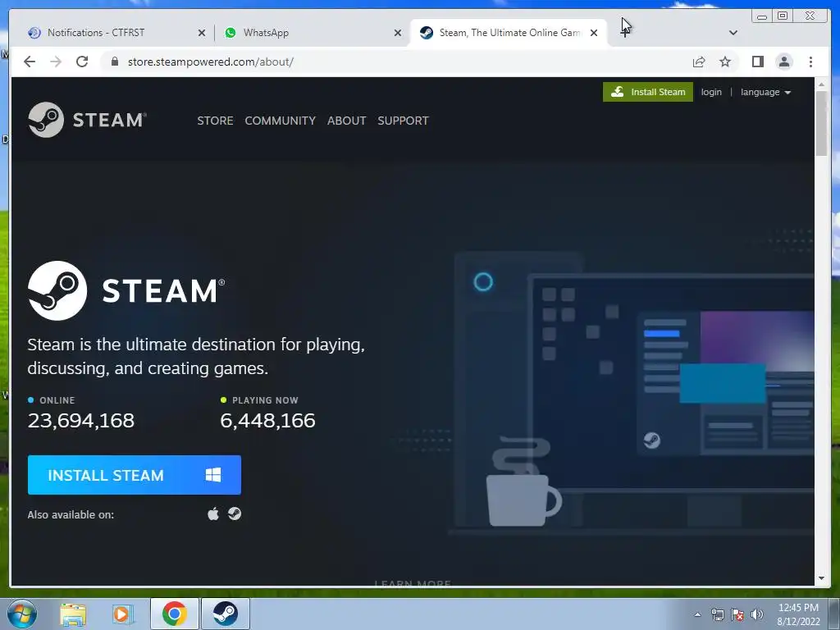Click the login link

click(x=711, y=92)
